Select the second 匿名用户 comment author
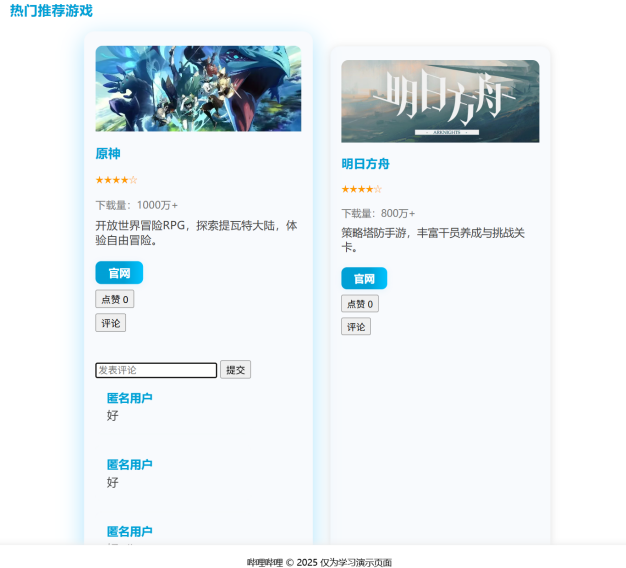 click(130, 465)
